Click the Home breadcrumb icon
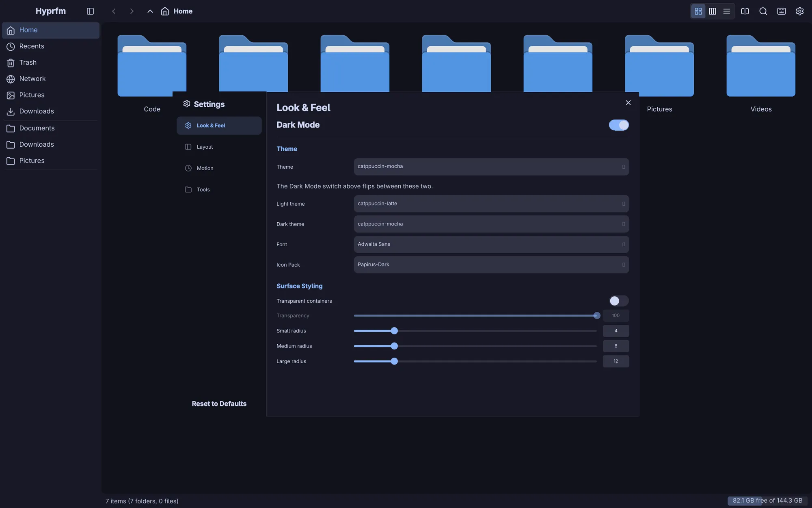Screen dimensions: 812x508 click(164, 11)
